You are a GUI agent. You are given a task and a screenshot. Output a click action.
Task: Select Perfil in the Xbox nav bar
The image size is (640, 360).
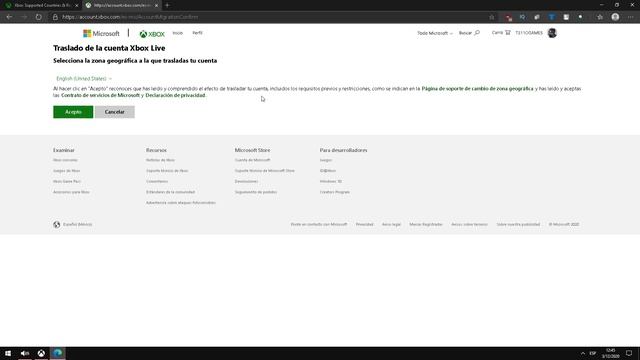click(x=198, y=33)
